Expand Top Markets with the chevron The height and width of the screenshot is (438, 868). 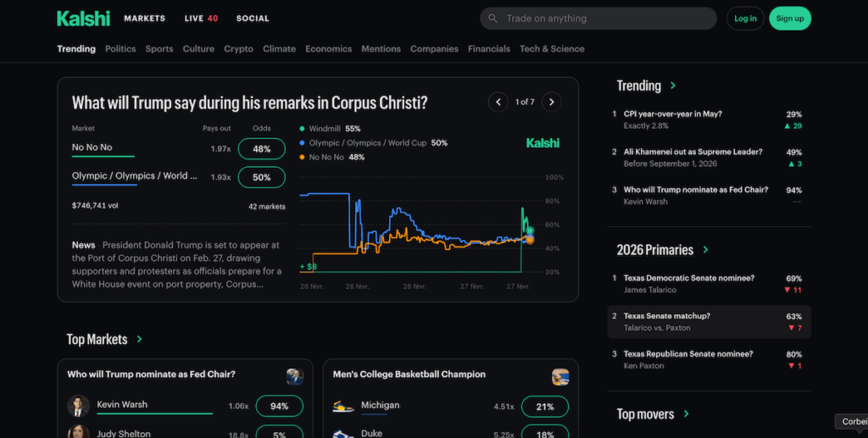(x=140, y=340)
